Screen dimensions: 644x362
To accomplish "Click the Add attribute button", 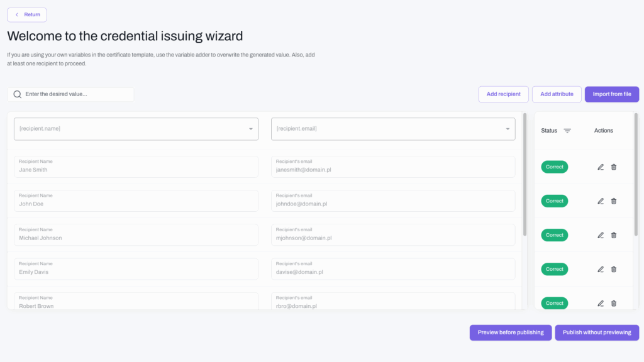I will 557,94.
